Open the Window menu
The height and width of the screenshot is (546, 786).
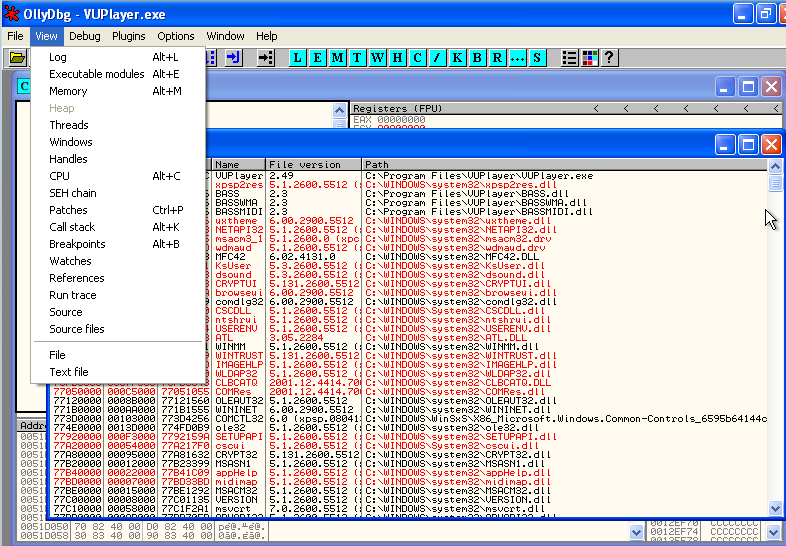pyautogui.click(x=226, y=36)
